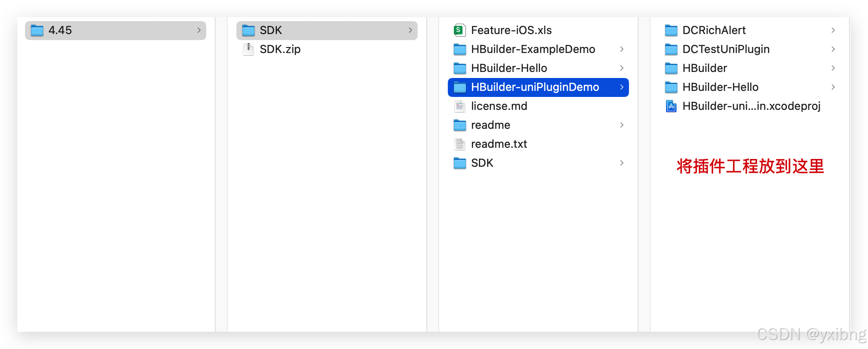Click the 4.45 folder icon
The width and height of the screenshot is (868, 349).
37,31
